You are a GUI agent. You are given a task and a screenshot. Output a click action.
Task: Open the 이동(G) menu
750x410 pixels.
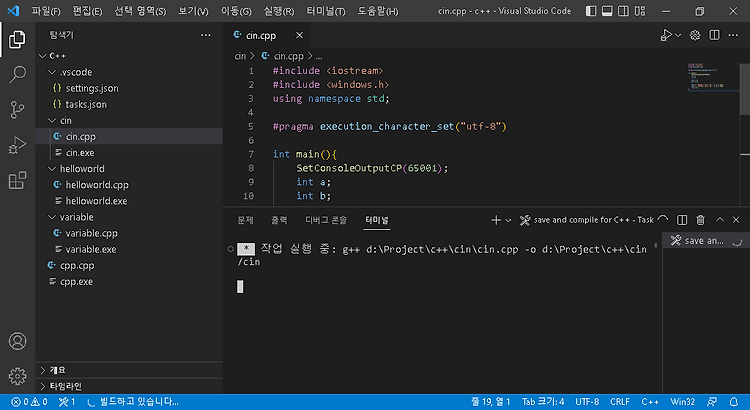(x=236, y=11)
